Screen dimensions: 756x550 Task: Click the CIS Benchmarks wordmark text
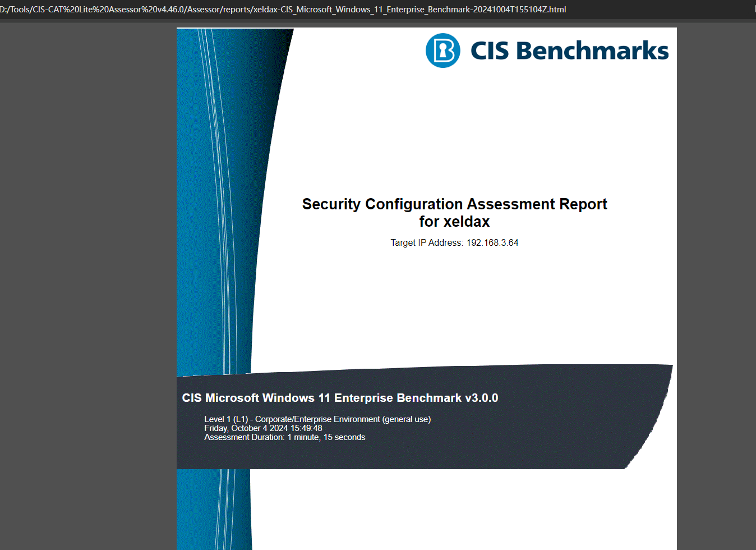tap(569, 51)
